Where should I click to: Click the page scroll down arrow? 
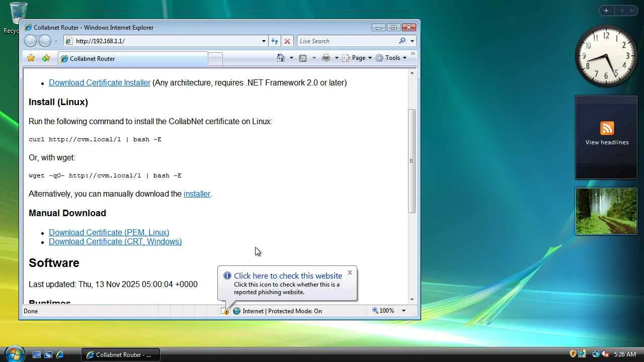(412, 299)
